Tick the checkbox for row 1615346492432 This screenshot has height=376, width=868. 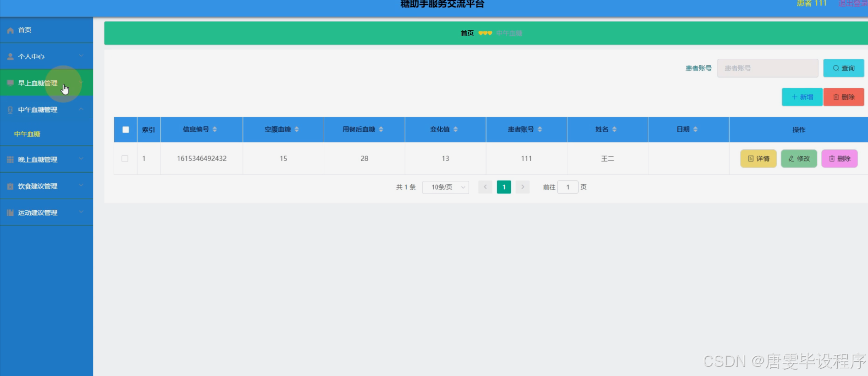pos(125,158)
